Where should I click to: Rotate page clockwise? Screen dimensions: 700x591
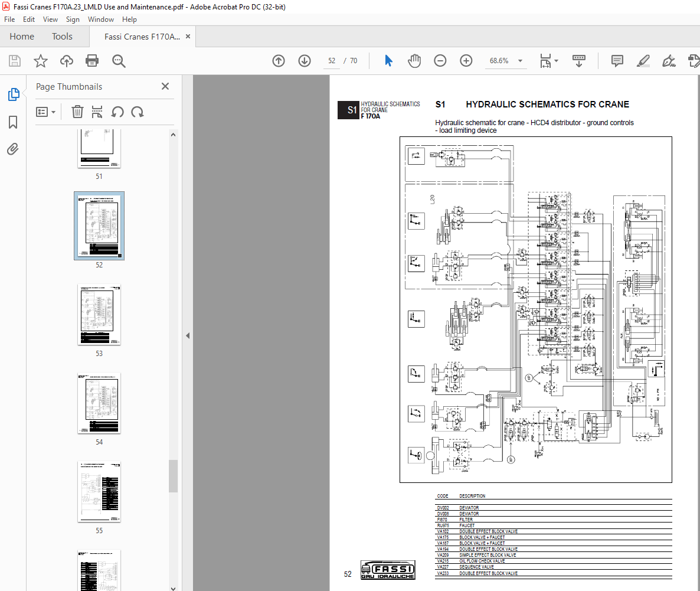(138, 112)
